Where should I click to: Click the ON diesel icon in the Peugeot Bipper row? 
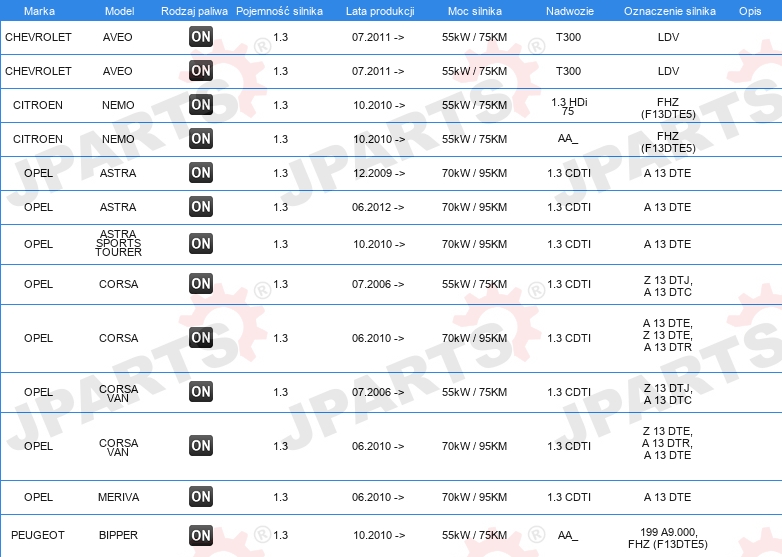click(201, 535)
